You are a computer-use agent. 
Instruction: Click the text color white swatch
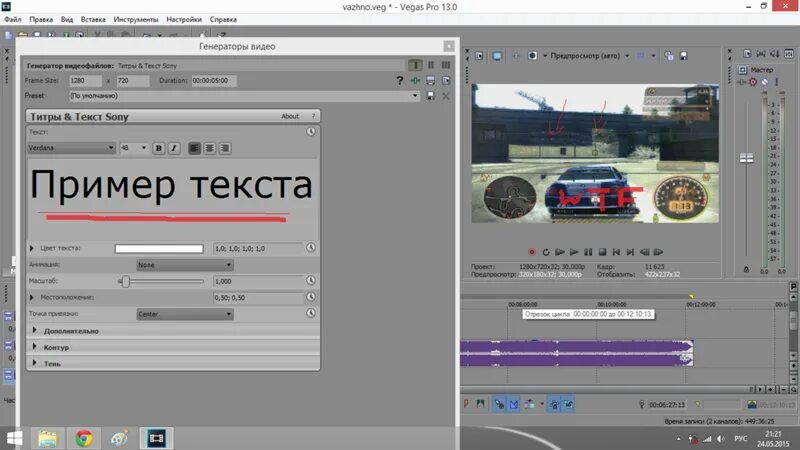pos(159,248)
